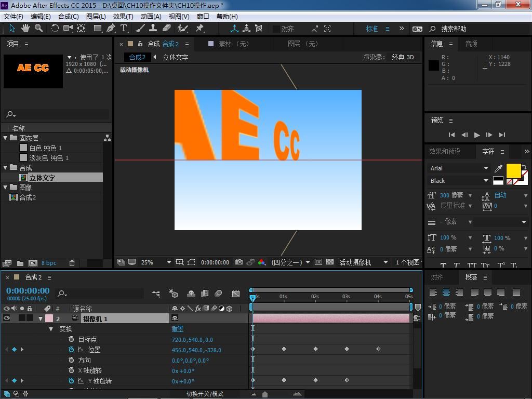Select the Hand tool
Image resolution: width=532 pixels, height=399 pixels.
[x=25, y=29]
